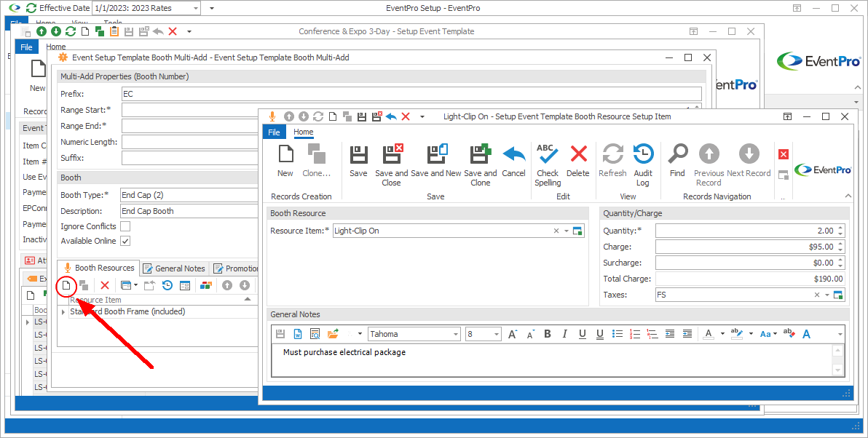Open the Audit Log
The height and width of the screenshot is (438, 868).
pyautogui.click(x=643, y=165)
